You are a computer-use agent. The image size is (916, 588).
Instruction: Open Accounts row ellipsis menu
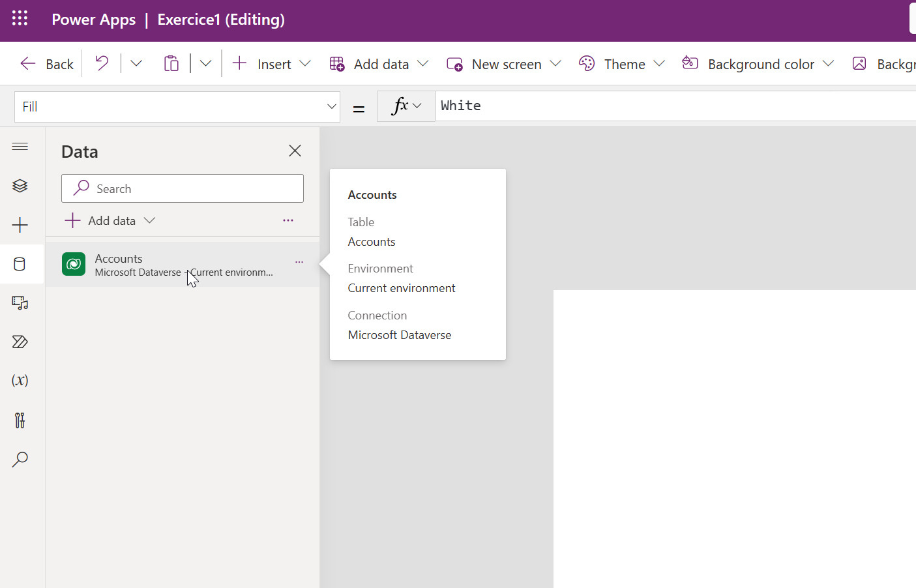pyautogui.click(x=299, y=261)
